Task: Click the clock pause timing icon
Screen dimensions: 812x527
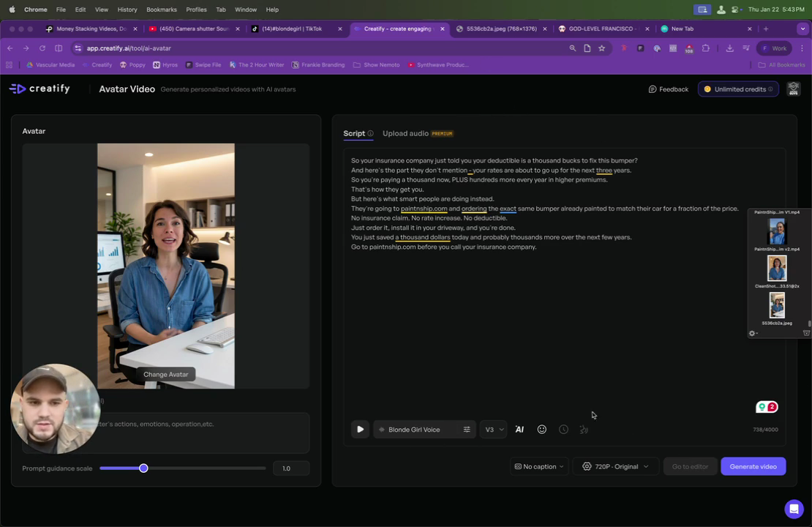Action: click(x=563, y=429)
